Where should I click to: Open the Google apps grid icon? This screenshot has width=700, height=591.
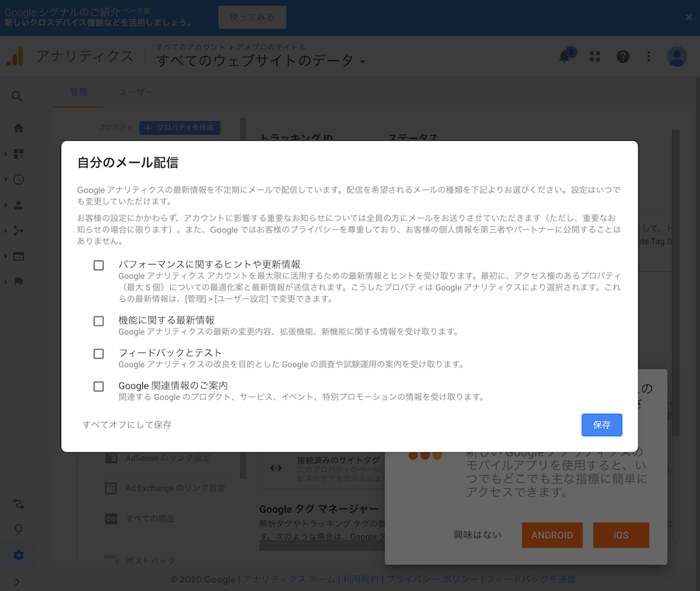pyautogui.click(x=594, y=56)
